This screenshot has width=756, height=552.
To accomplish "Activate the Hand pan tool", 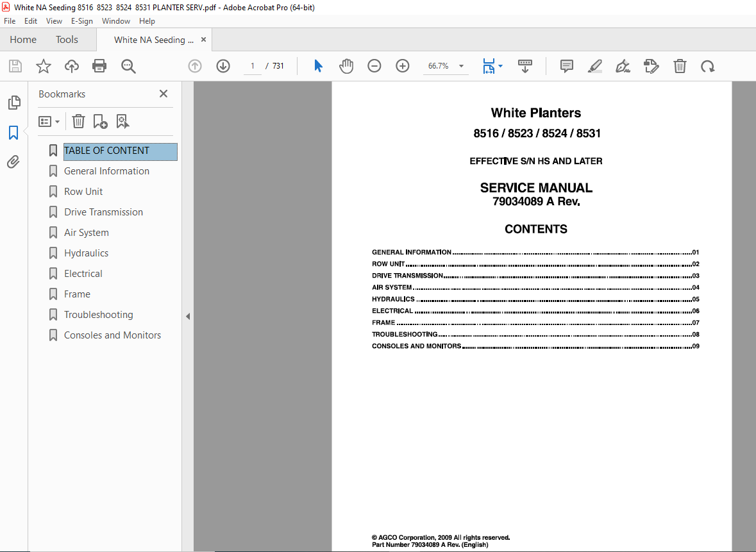I will pos(346,66).
